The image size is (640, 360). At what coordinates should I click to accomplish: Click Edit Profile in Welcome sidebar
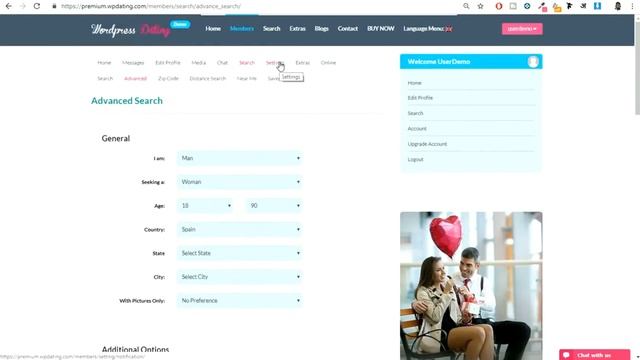click(x=420, y=98)
